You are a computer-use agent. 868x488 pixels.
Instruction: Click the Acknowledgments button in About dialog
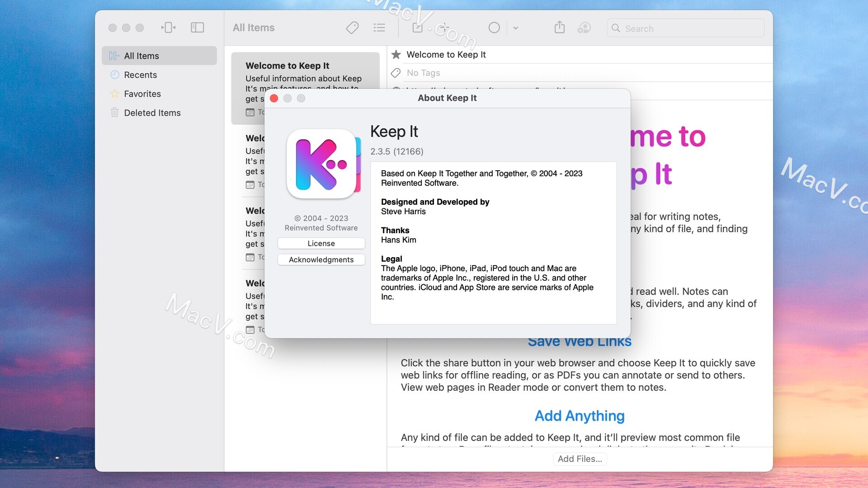tap(321, 258)
